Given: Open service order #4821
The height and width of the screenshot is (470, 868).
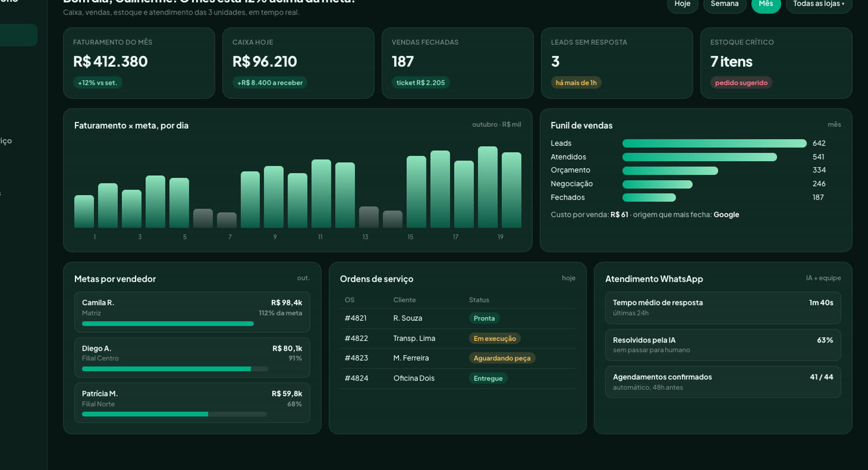Looking at the screenshot, I should pos(356,318).
